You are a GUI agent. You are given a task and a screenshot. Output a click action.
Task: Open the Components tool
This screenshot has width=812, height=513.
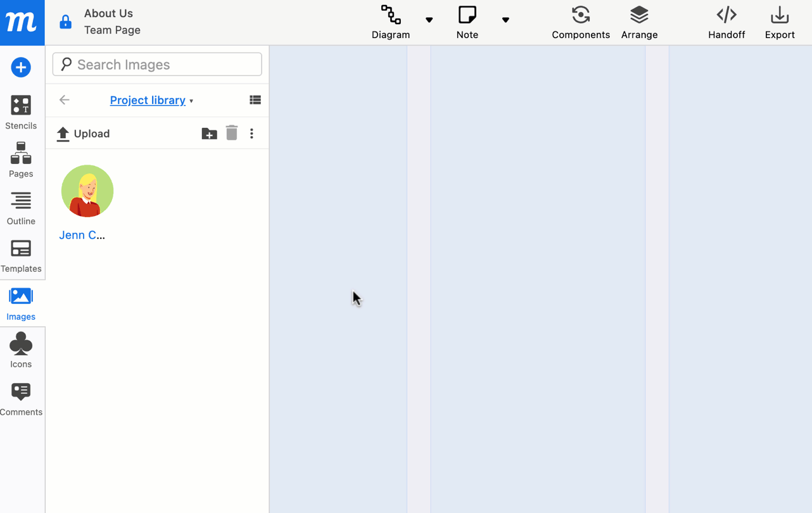[x=580, y=22]
